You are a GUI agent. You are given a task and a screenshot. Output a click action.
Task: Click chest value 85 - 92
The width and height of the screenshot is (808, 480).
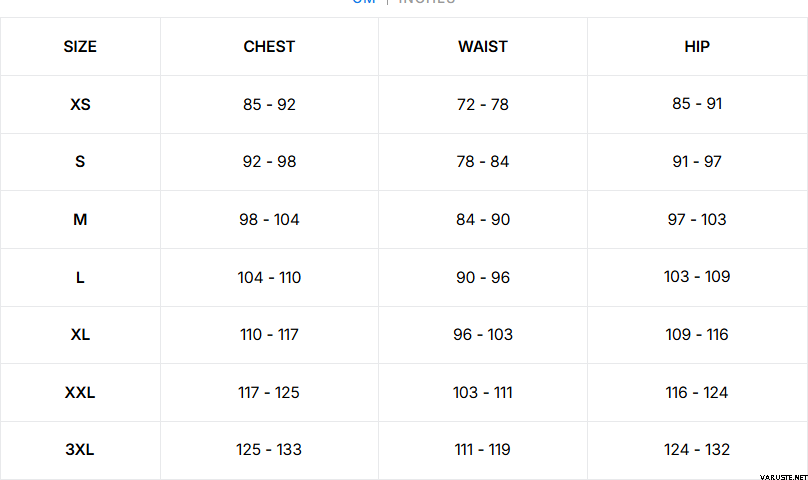pyautogui.click(x=269, y=104)
